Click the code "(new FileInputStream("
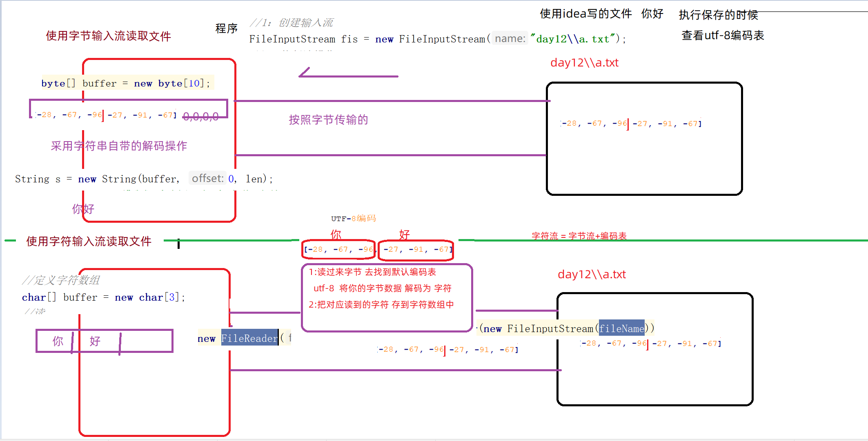 [539, 328]
